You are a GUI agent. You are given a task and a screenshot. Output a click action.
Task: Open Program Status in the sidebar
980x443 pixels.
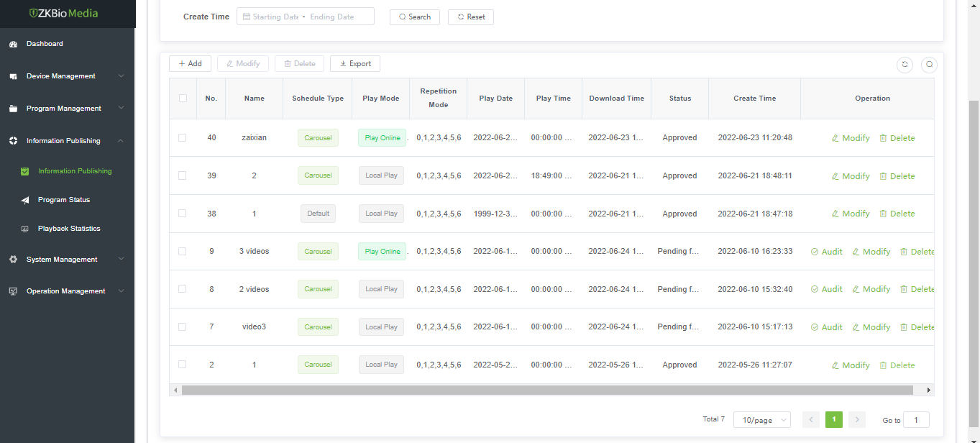pyautogui.click(x=63, y=200)
